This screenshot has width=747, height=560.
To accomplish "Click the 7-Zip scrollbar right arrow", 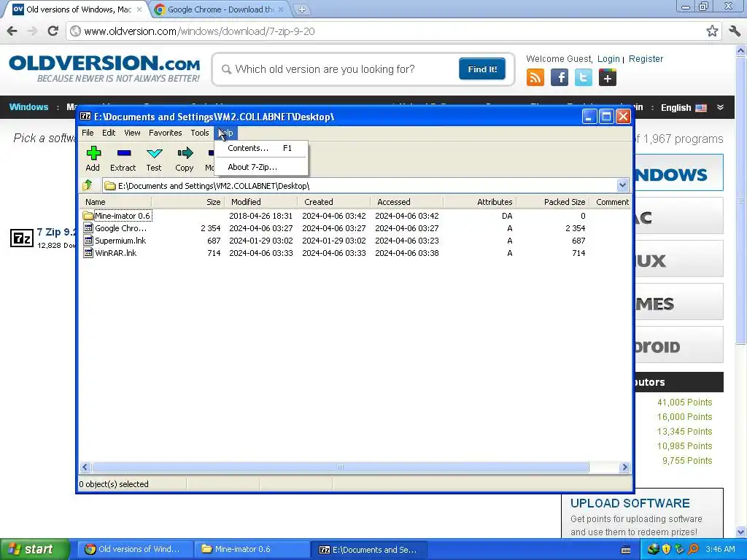I will coord(624,467).
